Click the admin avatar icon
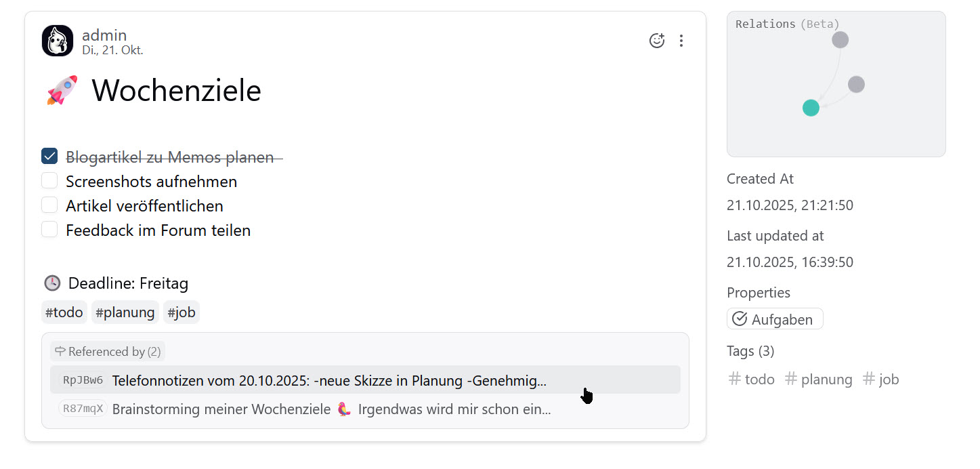This screenshot has width=980, height=469. (x=57, y=41)
